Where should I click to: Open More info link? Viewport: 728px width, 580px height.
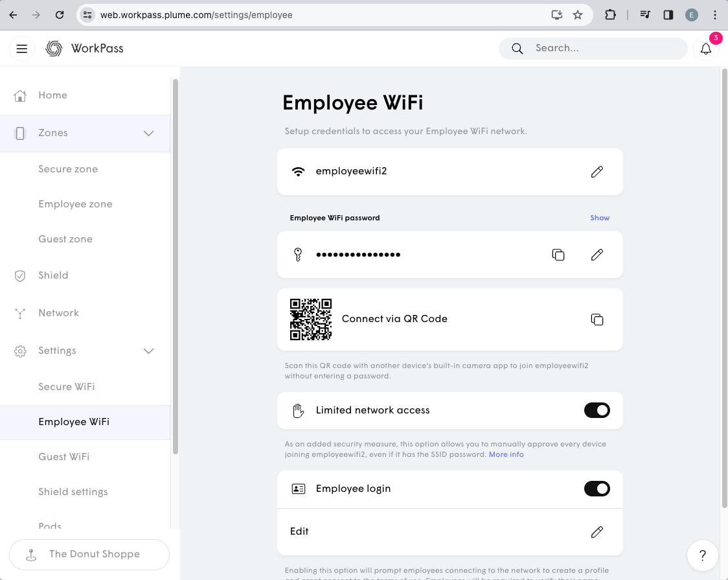point(506,455)
